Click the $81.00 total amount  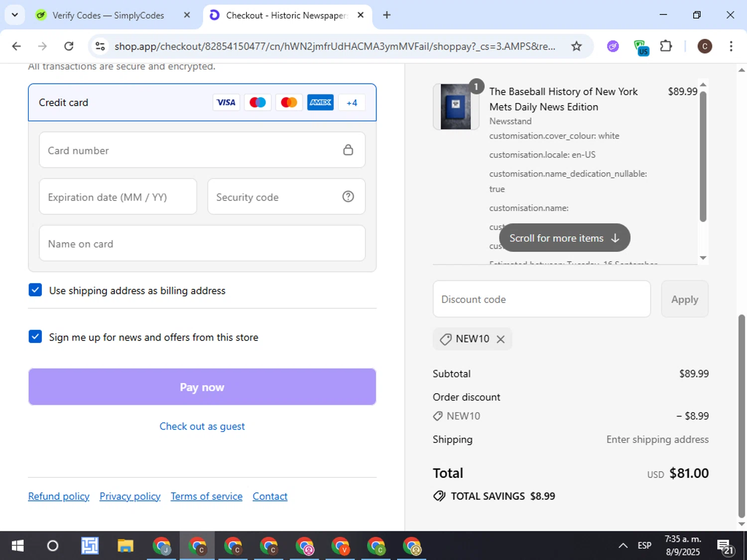[x=689, y=473]
